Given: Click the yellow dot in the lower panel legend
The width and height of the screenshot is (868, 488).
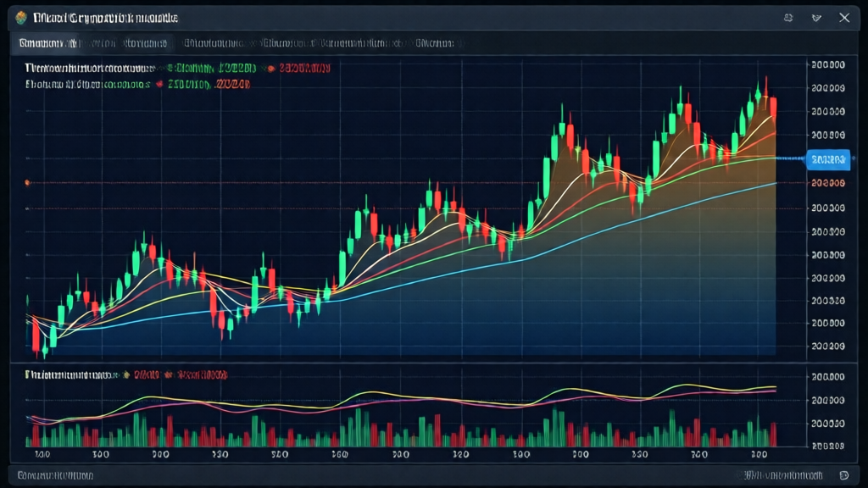Looking at the screenshot, I should [x=126, y=374].
